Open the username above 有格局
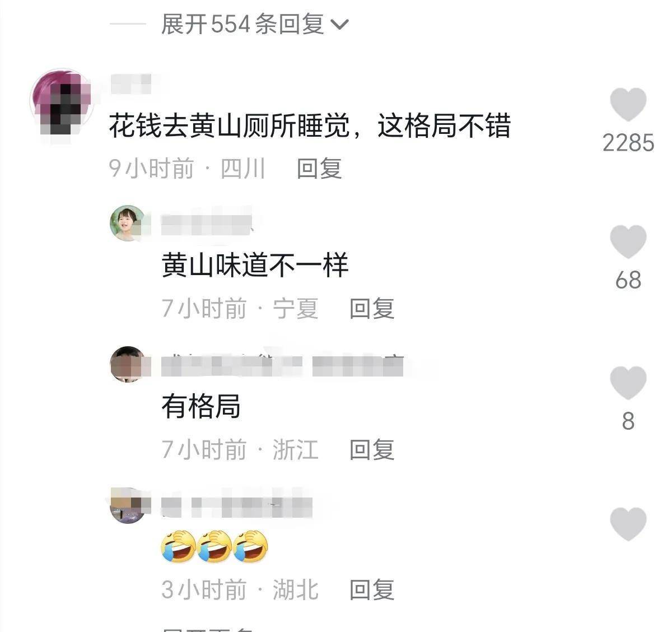Viewport: 672px width, 632px height. [x=283, y=366]
